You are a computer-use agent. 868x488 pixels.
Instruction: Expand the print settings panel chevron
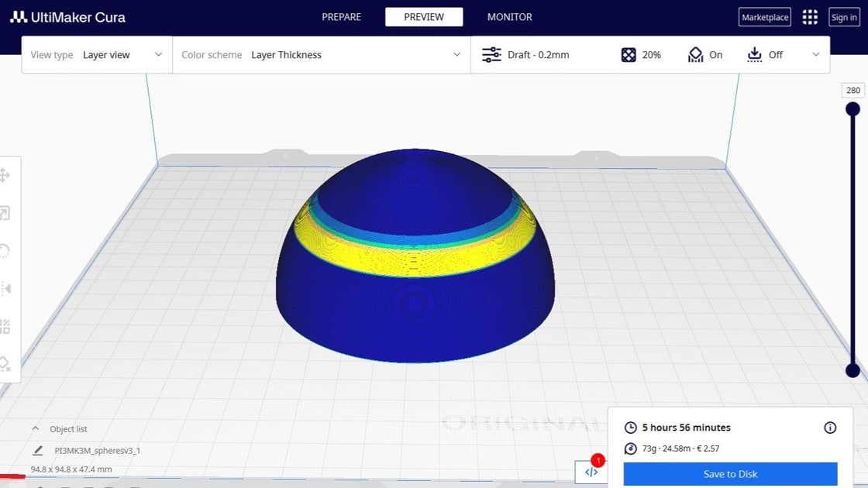click(x=815, y=54)
